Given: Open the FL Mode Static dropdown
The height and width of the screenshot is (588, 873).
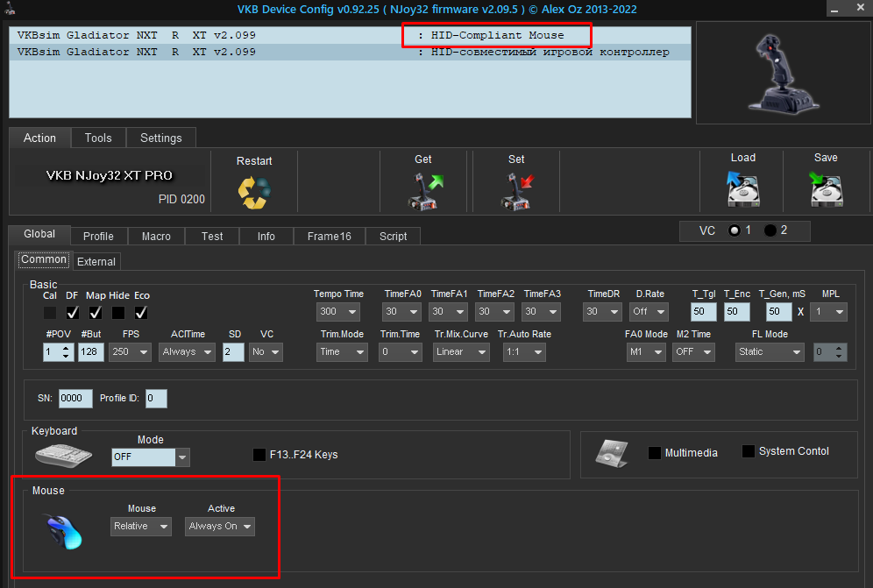Looking at the screenshot, I should 770,352.
